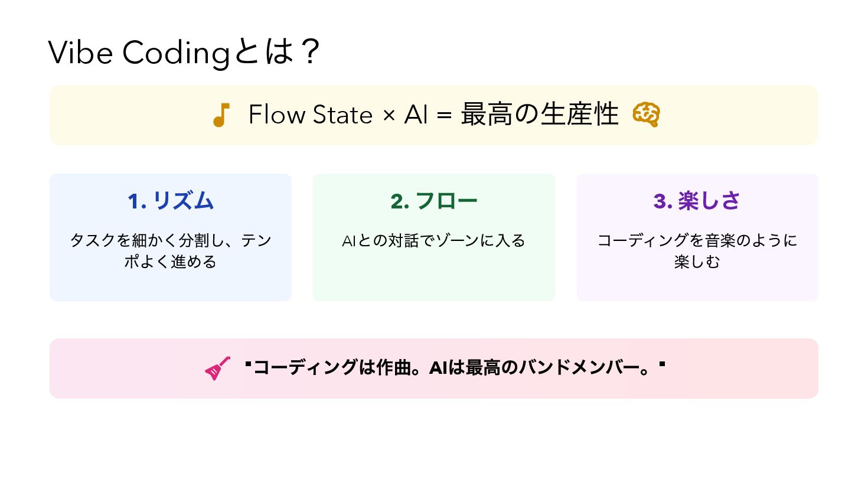Click the equals sign in the banner
The image size is (868, 489).
(x=444, y=115)
